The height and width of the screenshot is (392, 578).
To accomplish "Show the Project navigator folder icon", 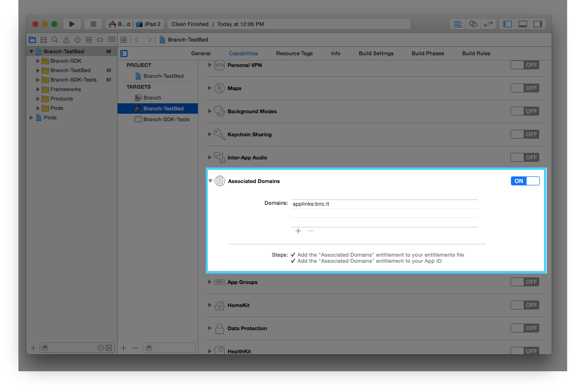I will (32, 40).
